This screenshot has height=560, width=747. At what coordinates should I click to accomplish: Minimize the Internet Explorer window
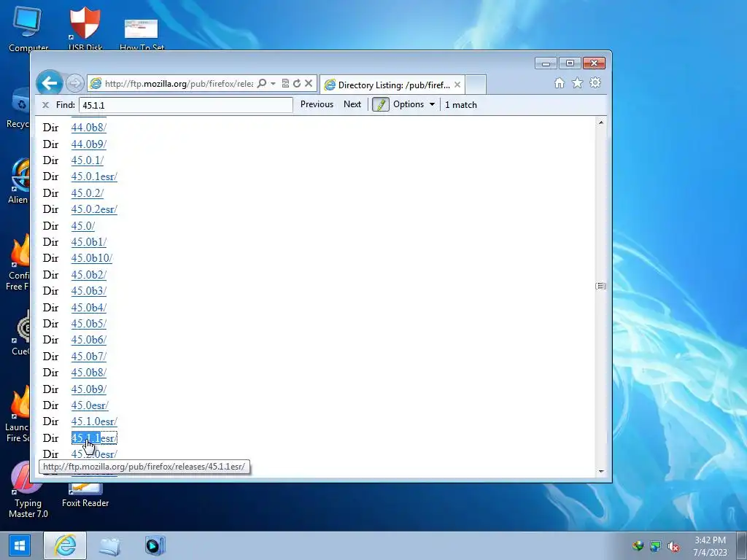(546, 63)
